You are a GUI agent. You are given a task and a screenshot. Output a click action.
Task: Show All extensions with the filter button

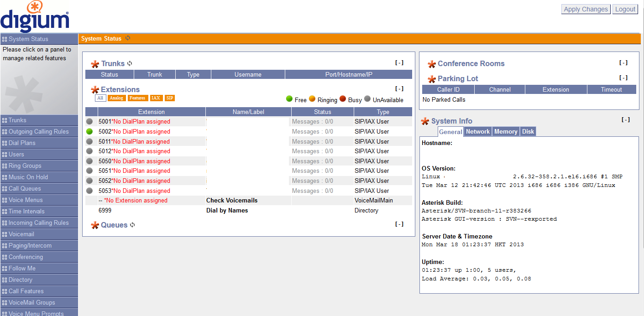point(100,98)
